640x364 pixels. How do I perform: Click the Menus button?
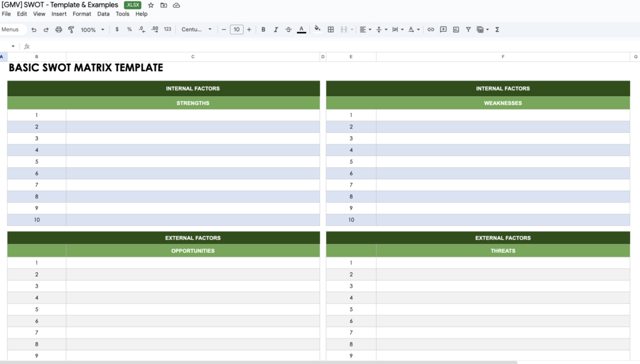[11, 29]
